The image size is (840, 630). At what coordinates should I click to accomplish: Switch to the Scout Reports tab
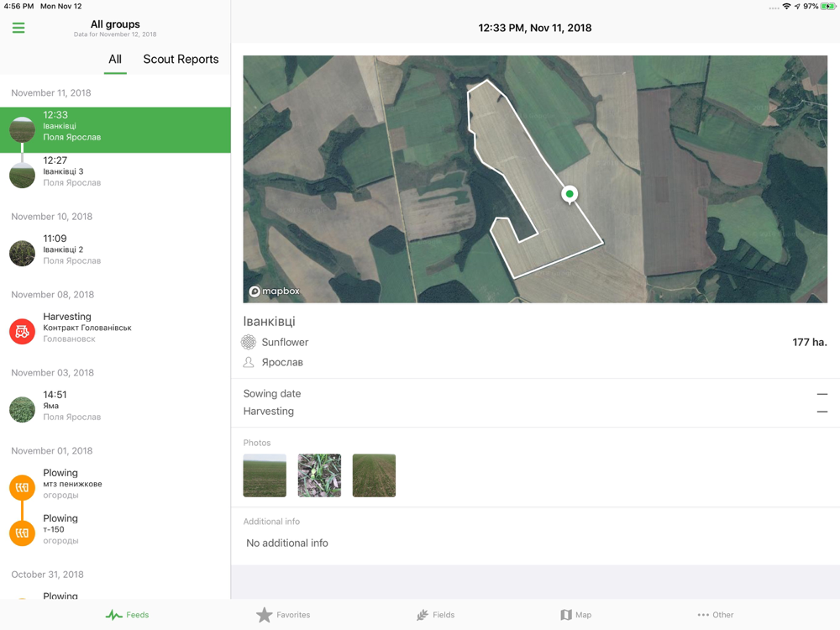tap(181, 60)
